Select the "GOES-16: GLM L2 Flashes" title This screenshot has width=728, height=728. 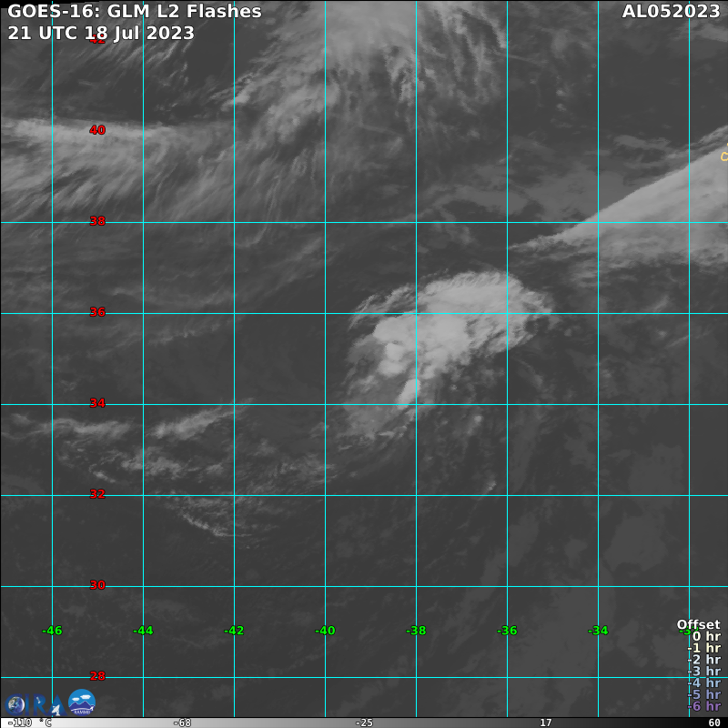tap(135, 11)
